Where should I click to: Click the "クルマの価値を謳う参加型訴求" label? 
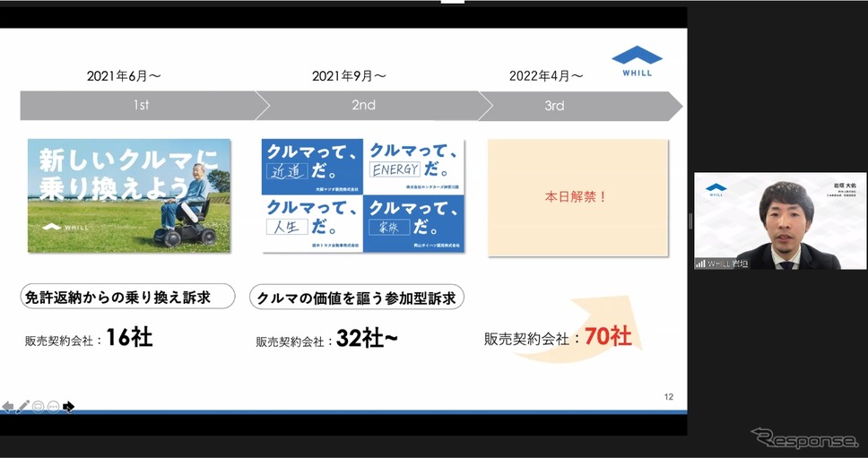click(357, 298)
